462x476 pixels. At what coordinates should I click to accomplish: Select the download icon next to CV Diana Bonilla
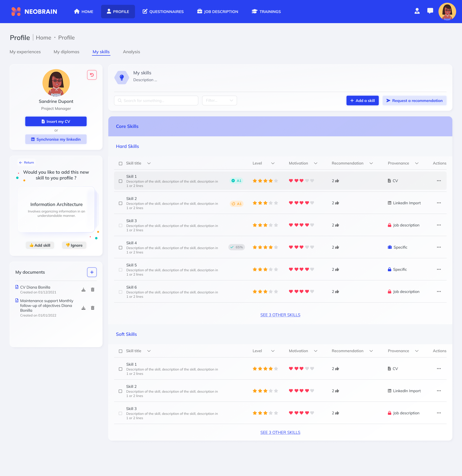click(x=83, y=290)
